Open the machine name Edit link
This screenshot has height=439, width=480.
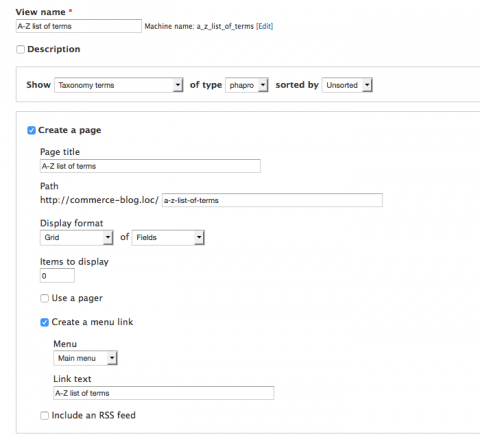click(x=265, y=26)
